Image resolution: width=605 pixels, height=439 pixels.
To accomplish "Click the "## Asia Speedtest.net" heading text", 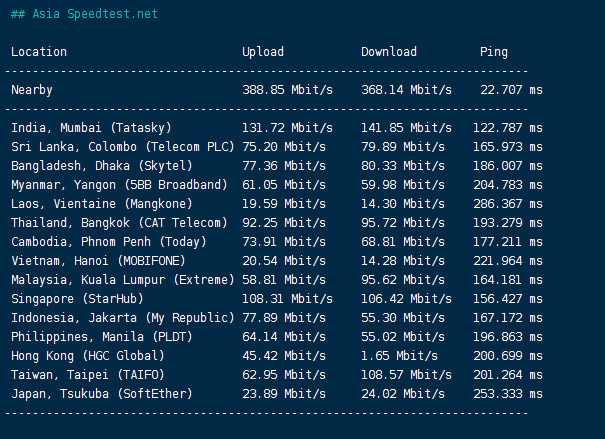I will [x=84, y=15].
